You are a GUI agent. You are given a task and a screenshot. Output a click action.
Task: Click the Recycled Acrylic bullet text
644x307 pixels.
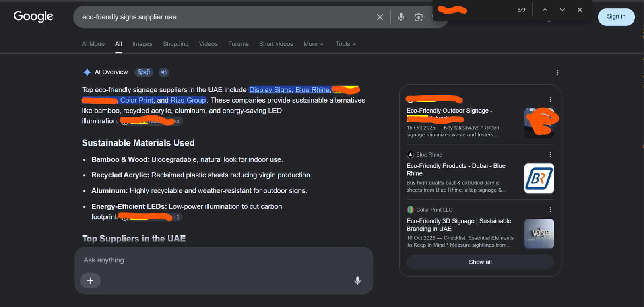point(202,175)
